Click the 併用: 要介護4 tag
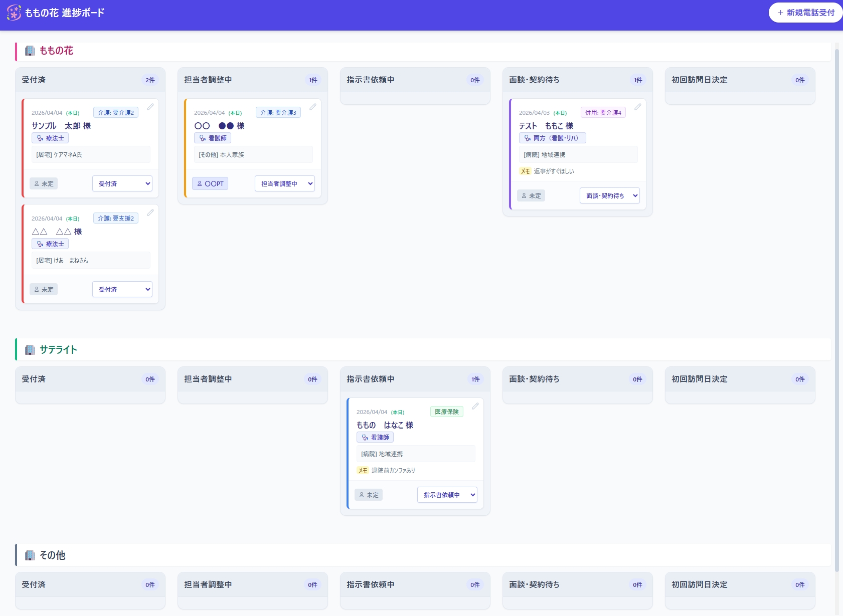The height and width of the screenshot is (616, 843). tap(603, 113)
